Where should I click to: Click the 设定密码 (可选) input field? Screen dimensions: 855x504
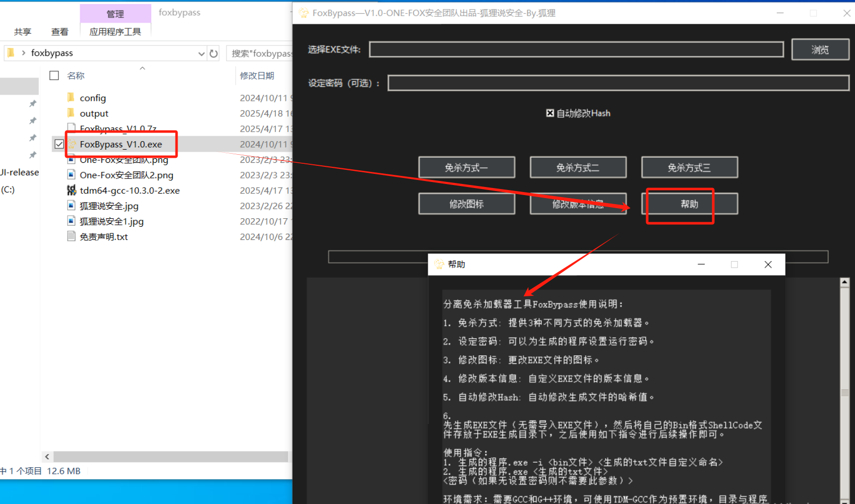point(618,83)
